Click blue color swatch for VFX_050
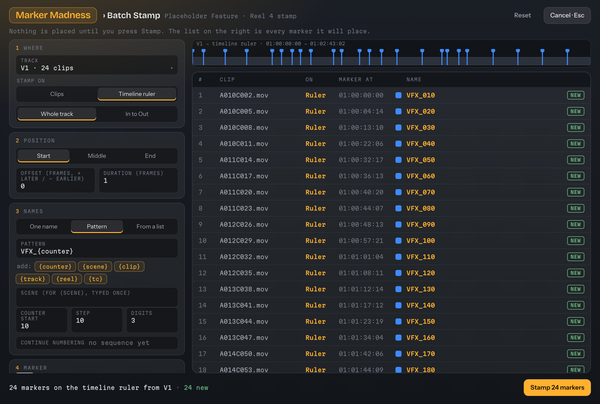600x404 pixels. pyautogui.click(x=398, y=160)
